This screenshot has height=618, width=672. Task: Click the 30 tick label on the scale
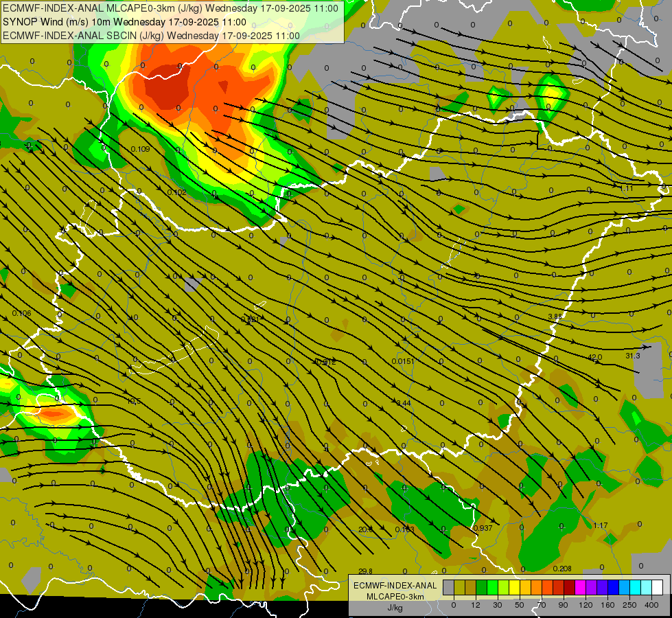498,605
